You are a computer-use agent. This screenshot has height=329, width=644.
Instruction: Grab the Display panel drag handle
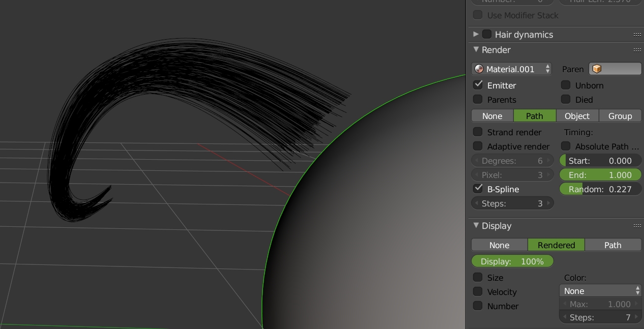[x=637, y=226]
